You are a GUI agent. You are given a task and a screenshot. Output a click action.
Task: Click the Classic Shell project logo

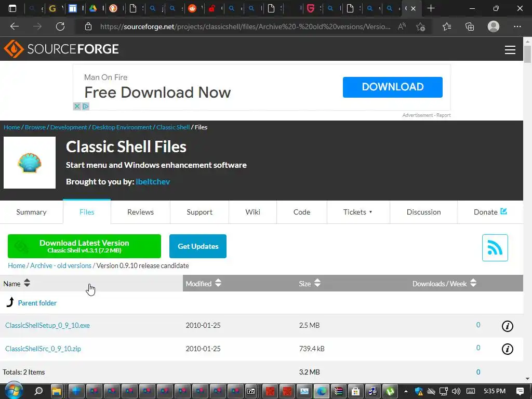pyautogui.click(x=30, y=163)
